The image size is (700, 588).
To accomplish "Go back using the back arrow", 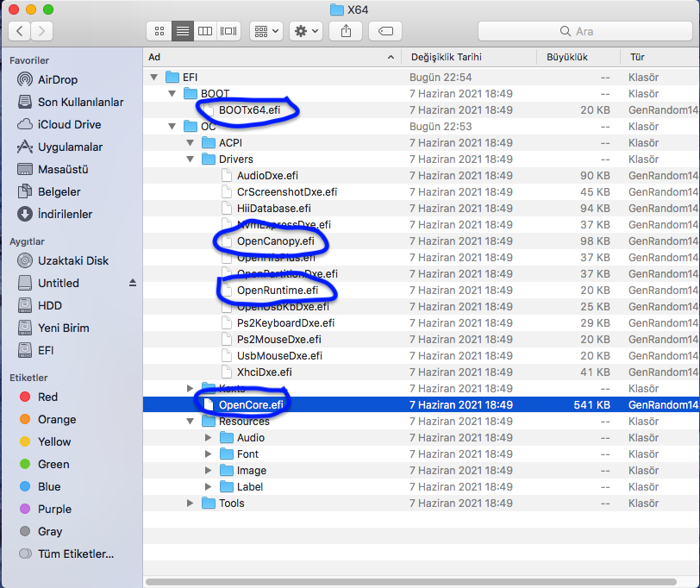I will coord(19,30).
